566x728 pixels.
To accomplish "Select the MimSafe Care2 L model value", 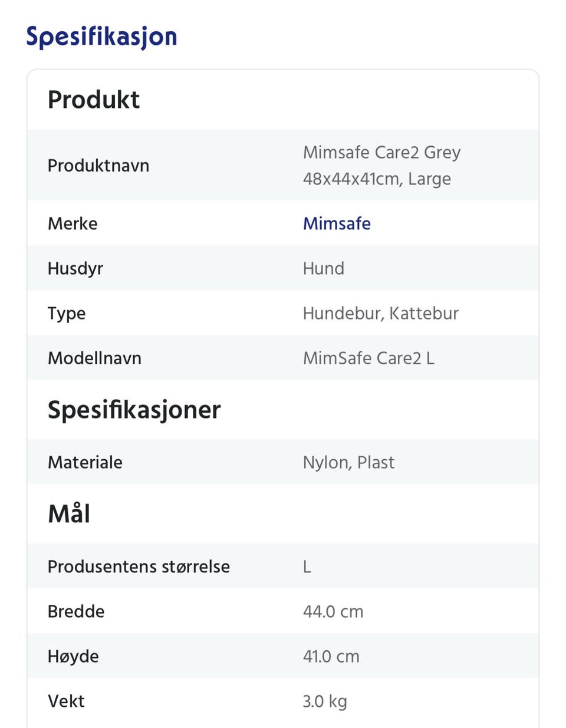I will (x=368, y=358).
